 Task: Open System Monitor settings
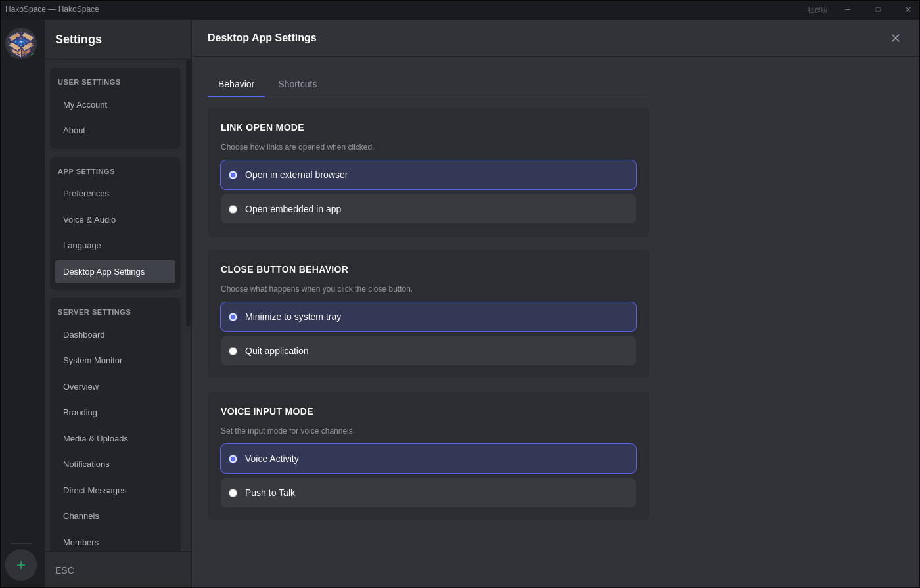click(93, 360)
